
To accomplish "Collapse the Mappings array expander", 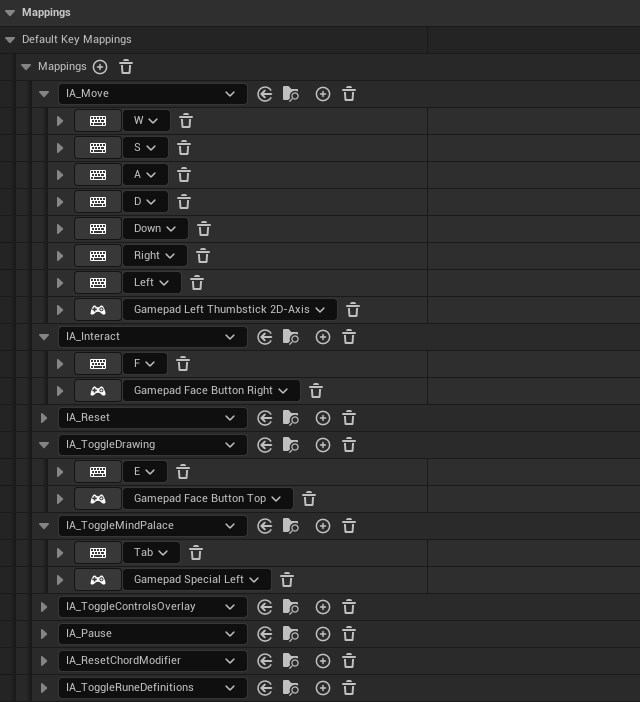I will point(26,67).
